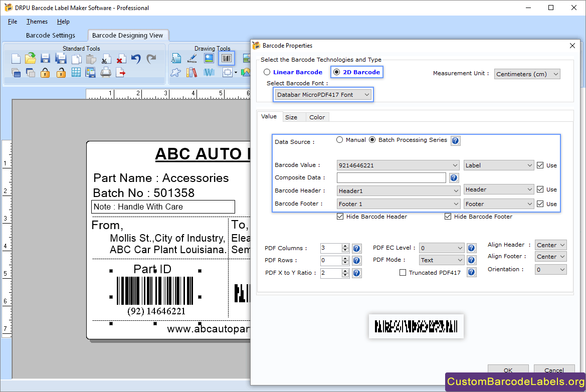Expand Barcode Value 9214646221 dropdown

point(398,165)
